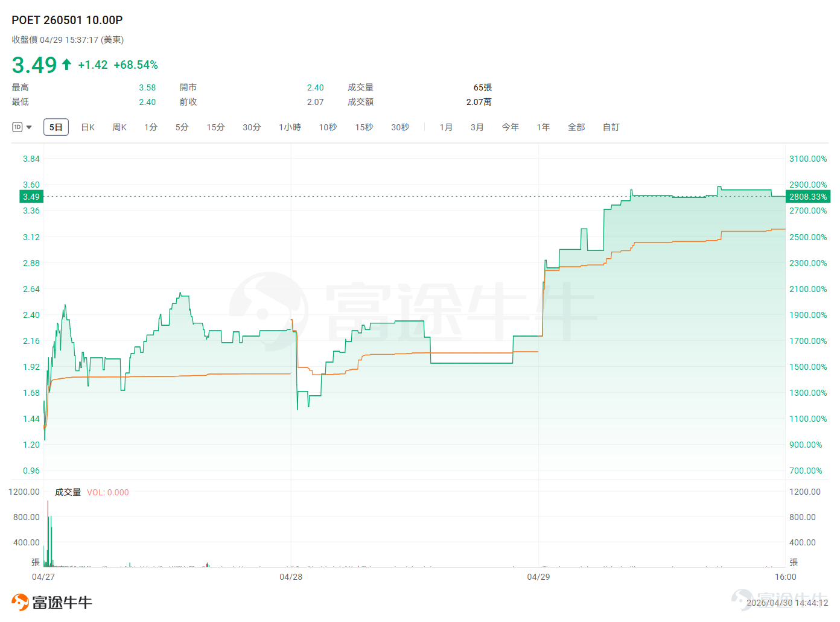Click the 2808.33% percentage axis label
This screenshot has width=840, height=622.
pyautogui.click(x=808, y=197)
